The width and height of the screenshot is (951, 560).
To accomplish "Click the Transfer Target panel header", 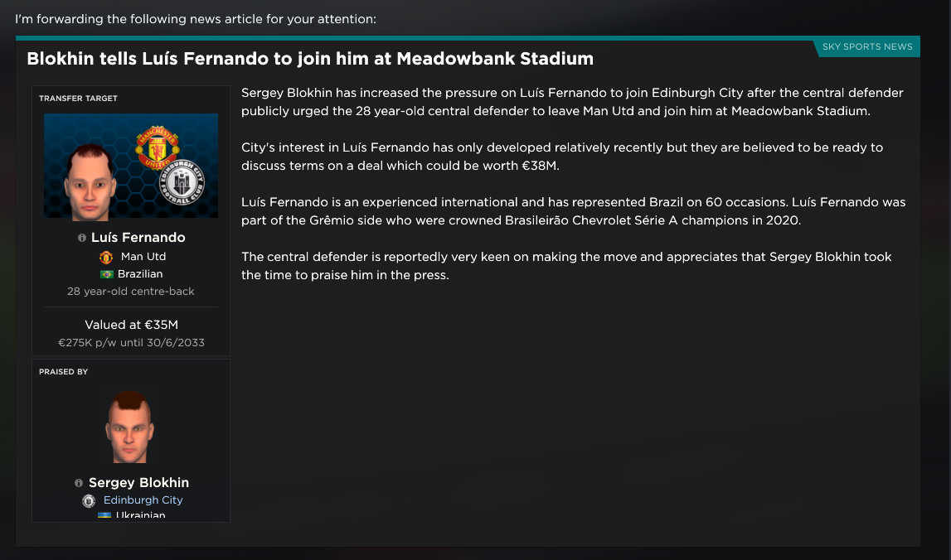I will [x=78, y=99].
